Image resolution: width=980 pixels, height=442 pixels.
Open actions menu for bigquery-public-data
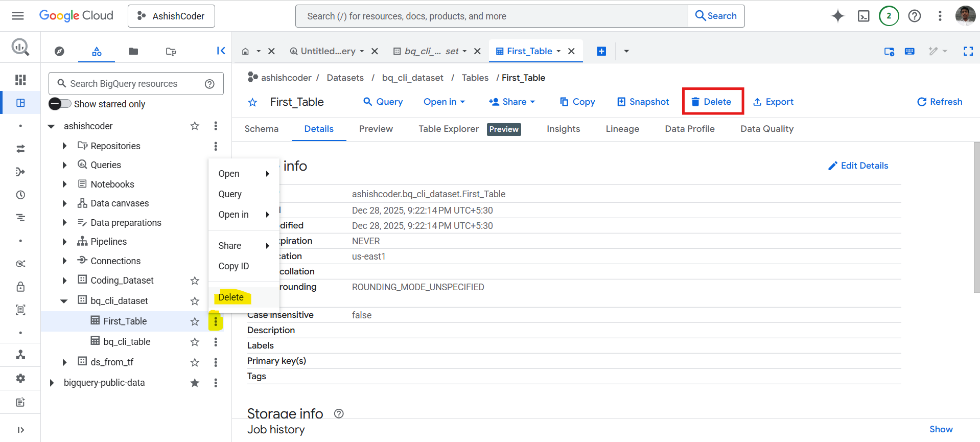point(216,383)
